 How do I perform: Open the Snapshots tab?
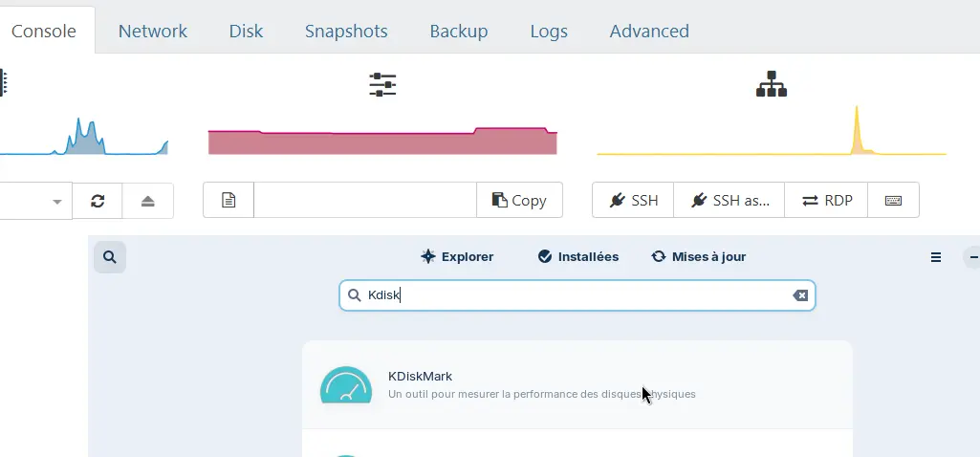point(346,31)
